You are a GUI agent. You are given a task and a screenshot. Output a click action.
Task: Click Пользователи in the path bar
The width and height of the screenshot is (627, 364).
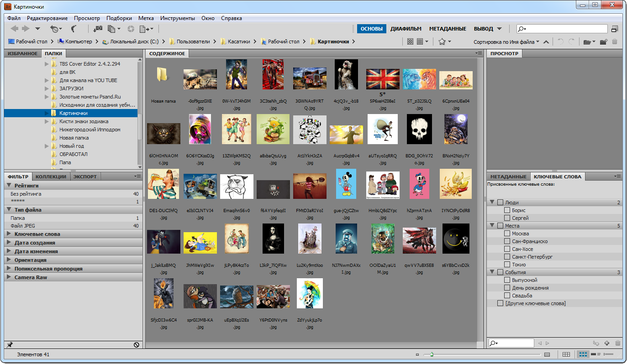click(x=193, y=42)
